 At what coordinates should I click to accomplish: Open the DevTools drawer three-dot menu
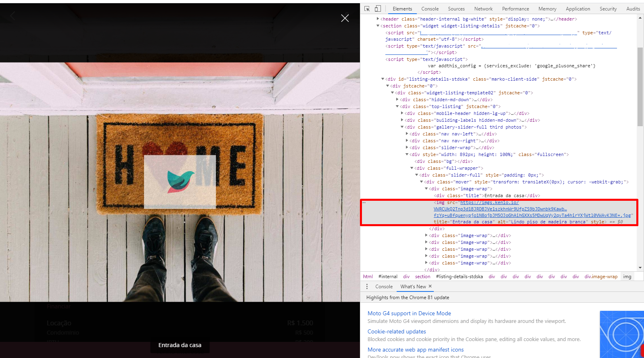click(367, 287)
